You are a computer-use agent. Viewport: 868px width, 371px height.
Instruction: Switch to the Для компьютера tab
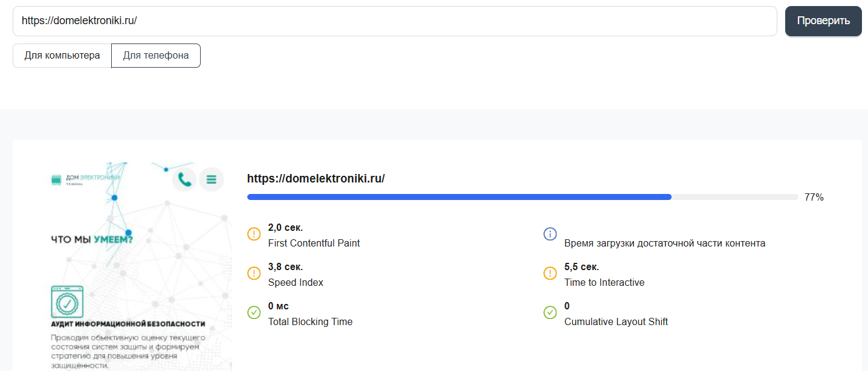point(62,56)
